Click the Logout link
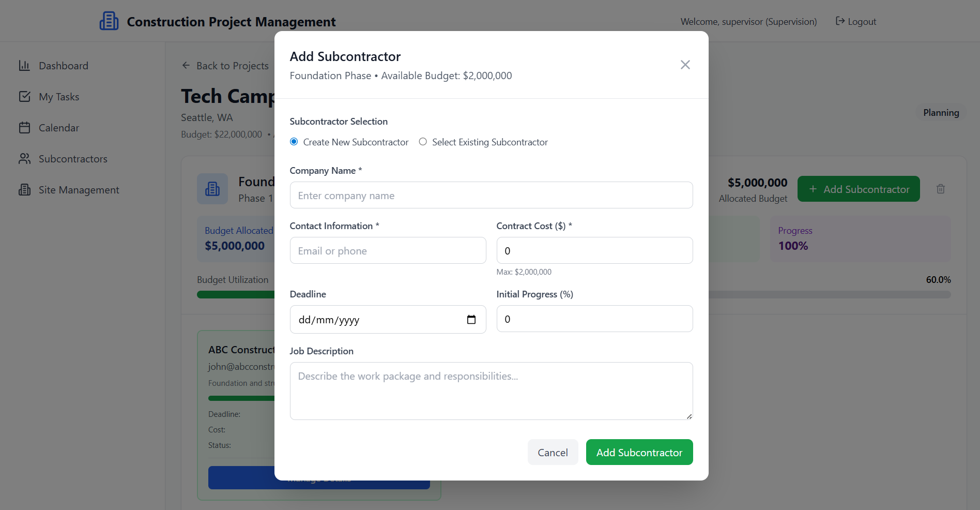 [856, 22]
